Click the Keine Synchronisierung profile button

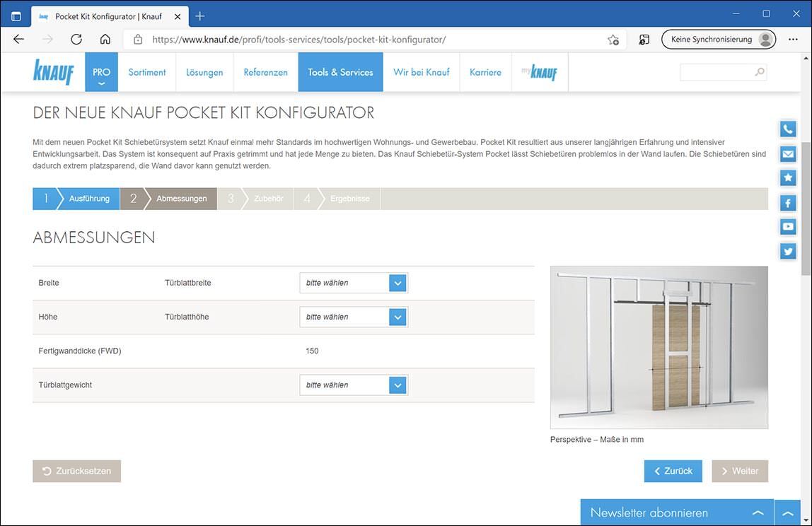719,40
